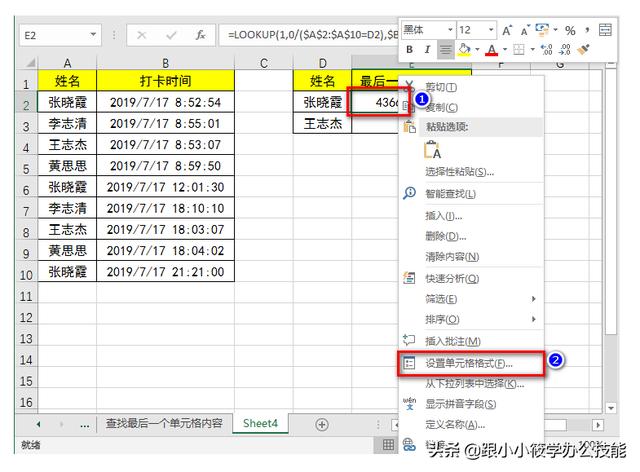Screen dimensions: 640x472
Task: Open the font size 12 dropdown
Action: [491, 30]
